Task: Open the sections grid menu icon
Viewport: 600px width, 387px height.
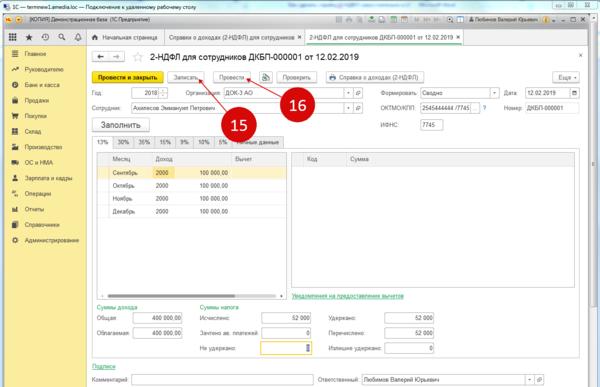Action: click(13, 37)
